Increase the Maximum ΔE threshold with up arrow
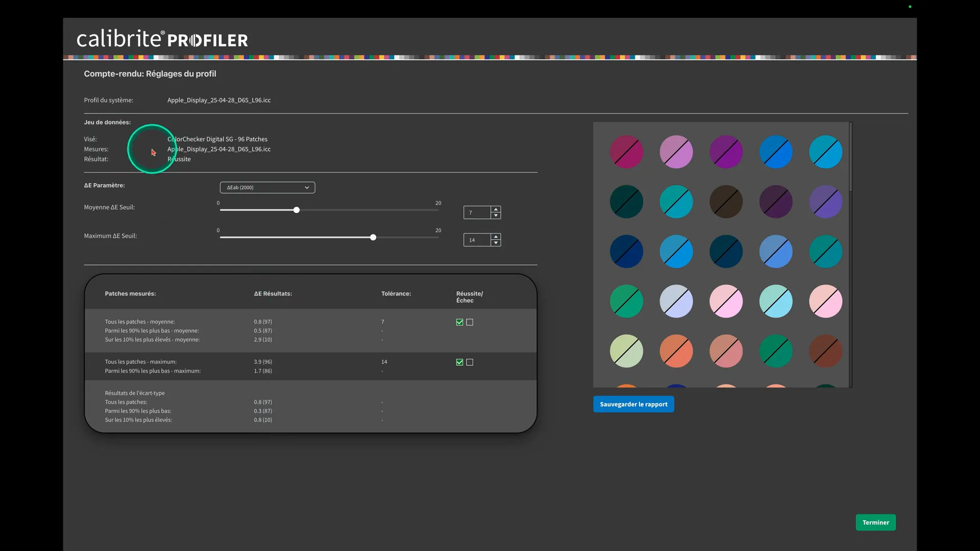 tap(496, 237)
